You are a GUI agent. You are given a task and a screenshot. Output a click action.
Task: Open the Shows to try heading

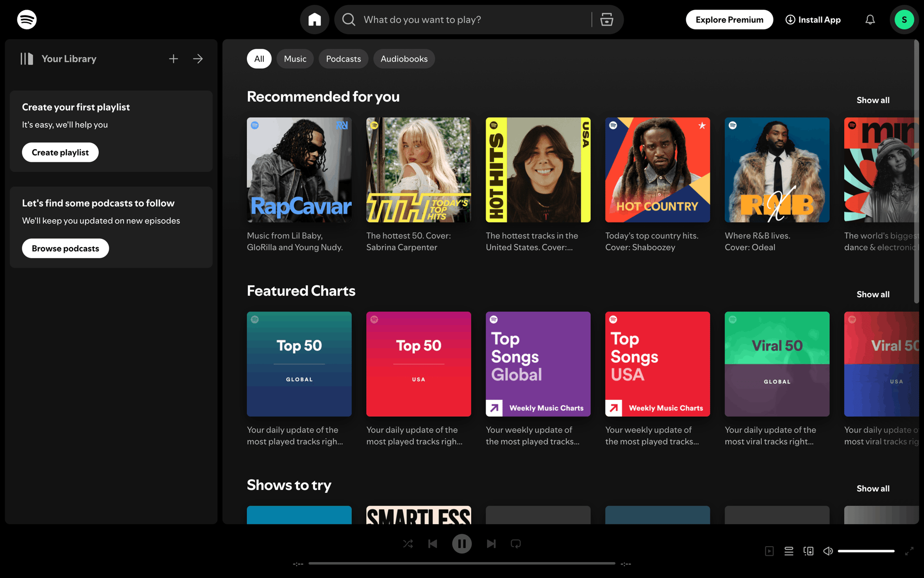pyautogui.click(x=289, y=485)
